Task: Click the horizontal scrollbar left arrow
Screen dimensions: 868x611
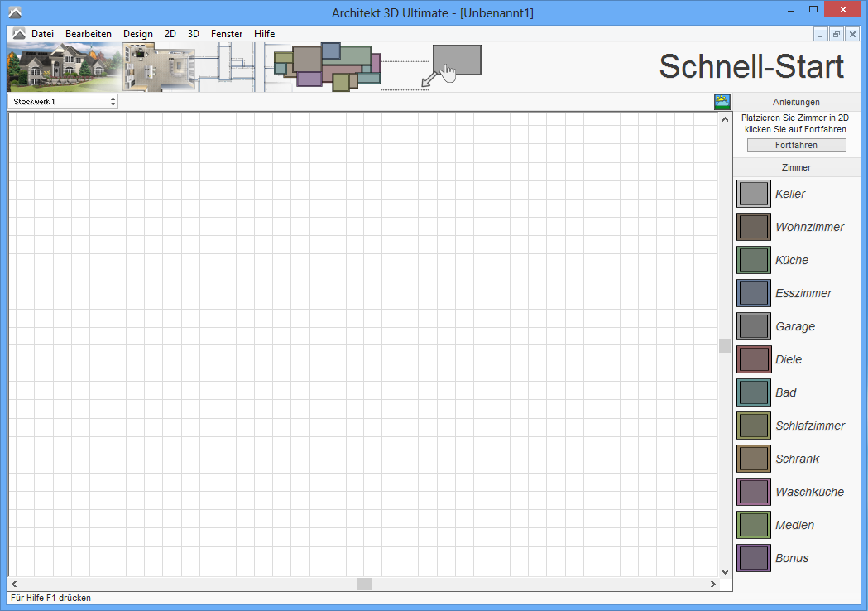Action: tap(14, 584)
